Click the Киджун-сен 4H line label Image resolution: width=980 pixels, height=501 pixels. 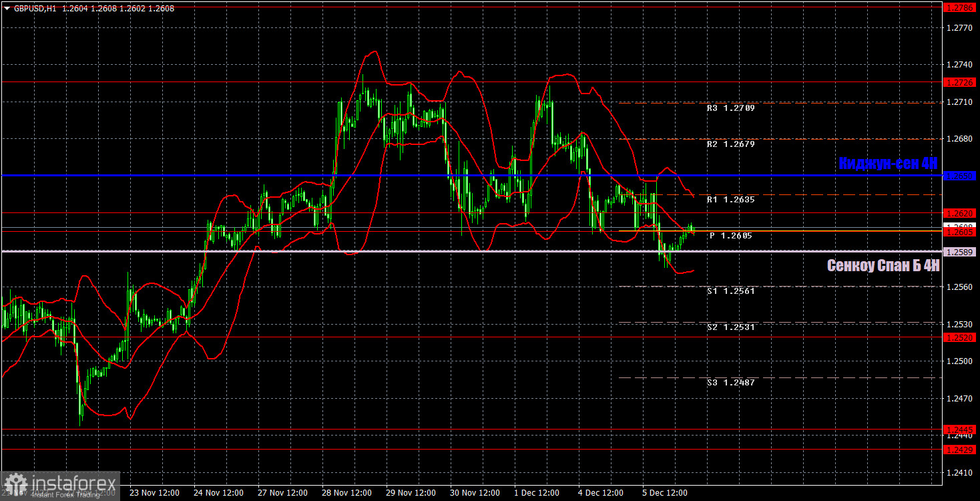(888, 164)
